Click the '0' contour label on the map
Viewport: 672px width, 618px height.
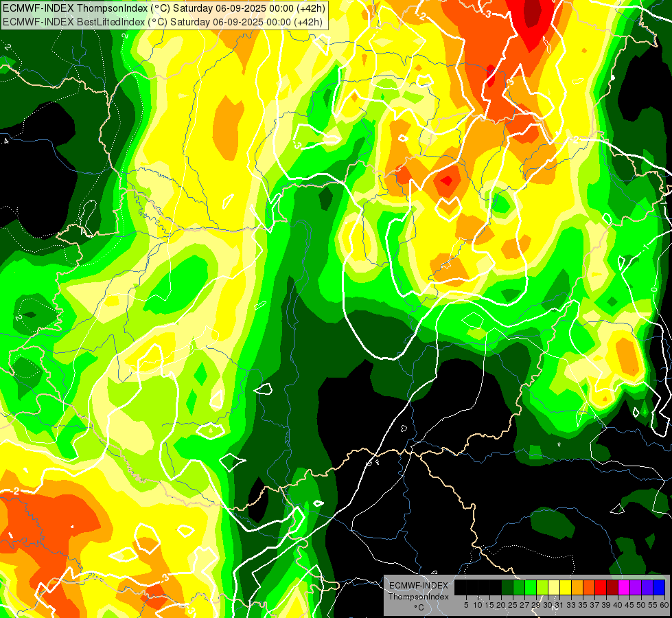click(654, 290)
